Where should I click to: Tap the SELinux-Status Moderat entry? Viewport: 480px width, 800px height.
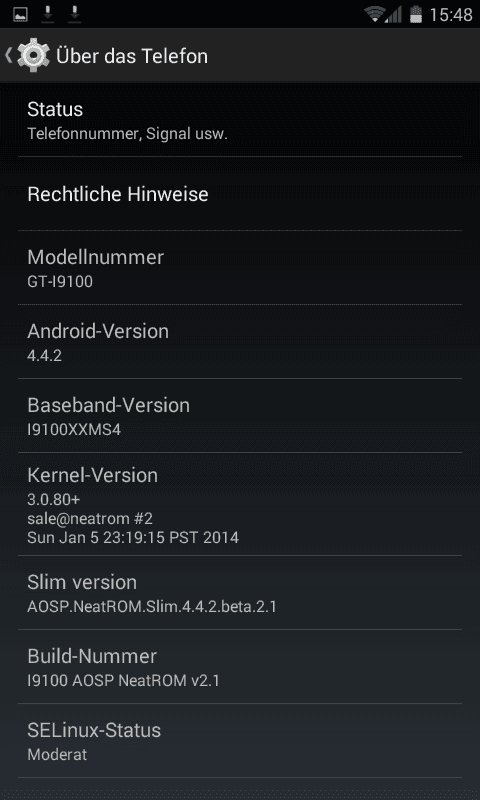[240, 741]
